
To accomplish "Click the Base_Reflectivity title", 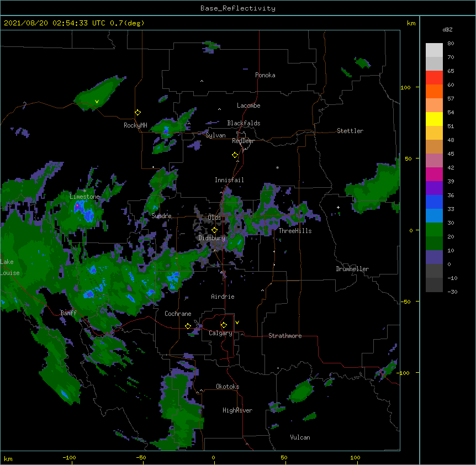I will tap(238, 8).
